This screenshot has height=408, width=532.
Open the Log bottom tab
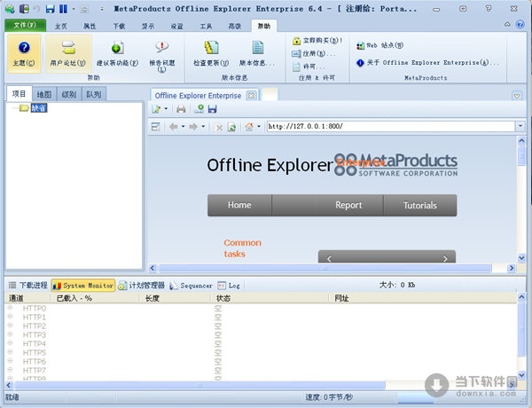point(229,286)
